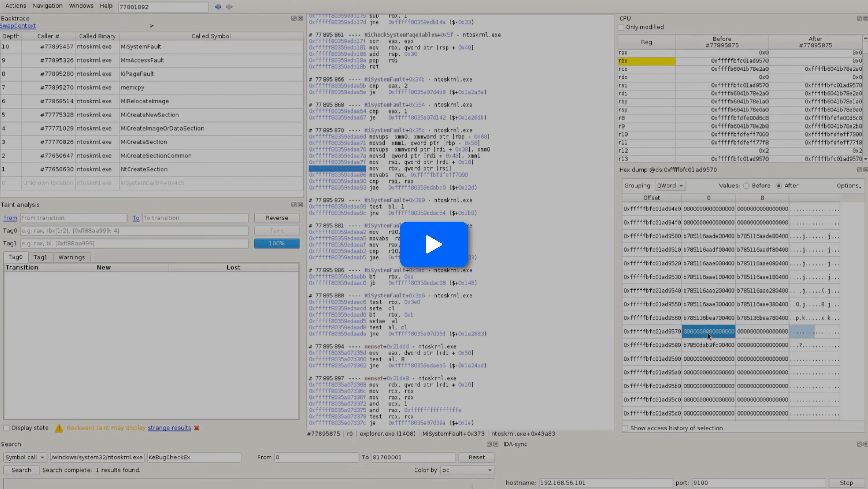Open the QWord grouping dropdown
Image resolution: width=868 pixels, height=489 pixels.
click(670, 186)
